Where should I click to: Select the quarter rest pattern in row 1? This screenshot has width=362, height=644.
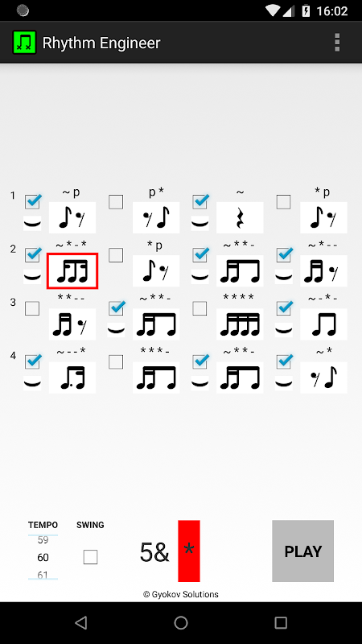pyautogui.click(x=240, y=217)
